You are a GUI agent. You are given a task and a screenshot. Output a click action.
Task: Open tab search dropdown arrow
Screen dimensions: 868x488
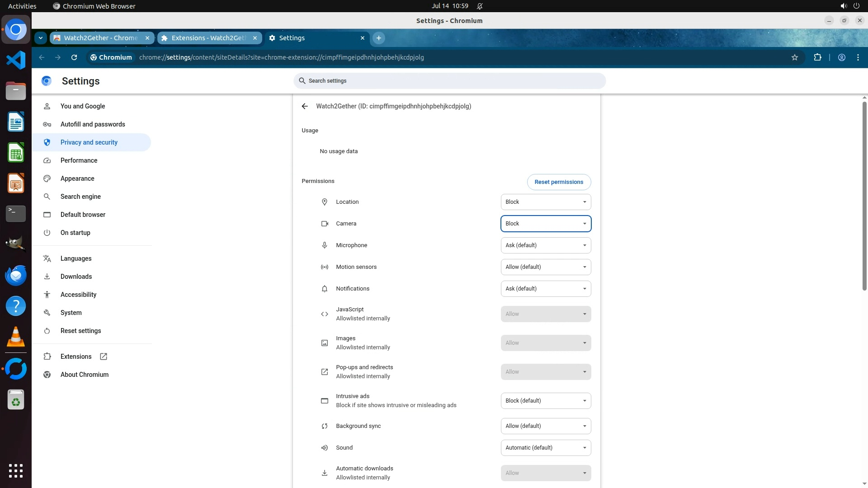(x=41, y=38)
